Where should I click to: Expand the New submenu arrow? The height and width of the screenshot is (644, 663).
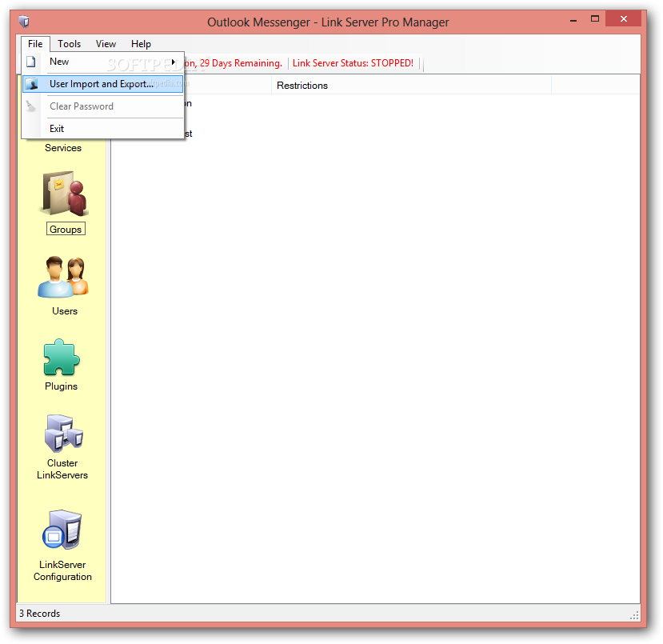174,62
